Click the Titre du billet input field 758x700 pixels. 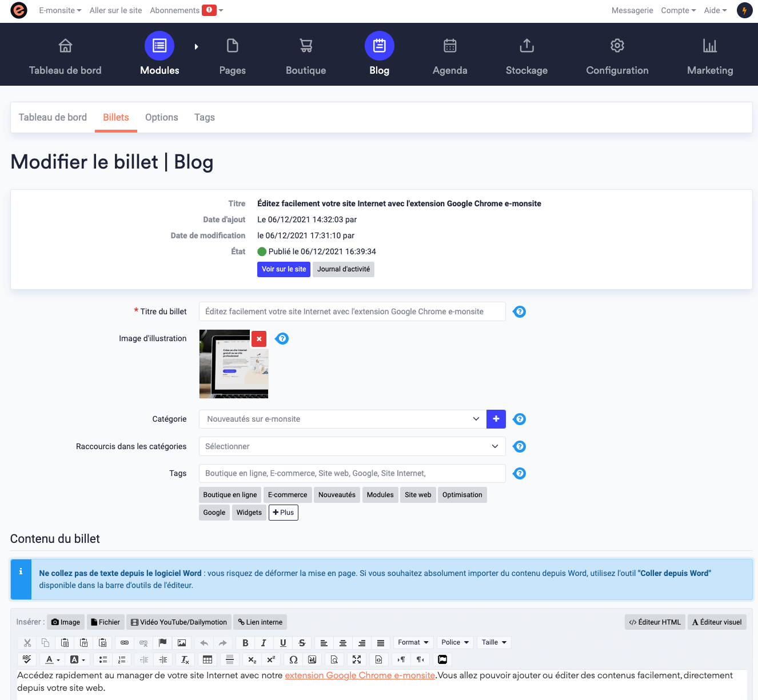pyautogui.click(x=352, y=311)
